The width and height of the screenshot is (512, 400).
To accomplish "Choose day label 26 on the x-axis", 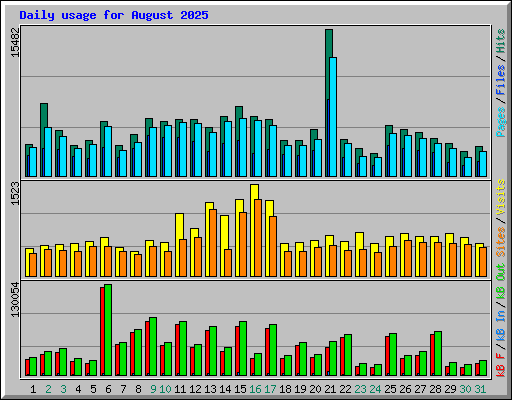I will click(x=405, y=389).
